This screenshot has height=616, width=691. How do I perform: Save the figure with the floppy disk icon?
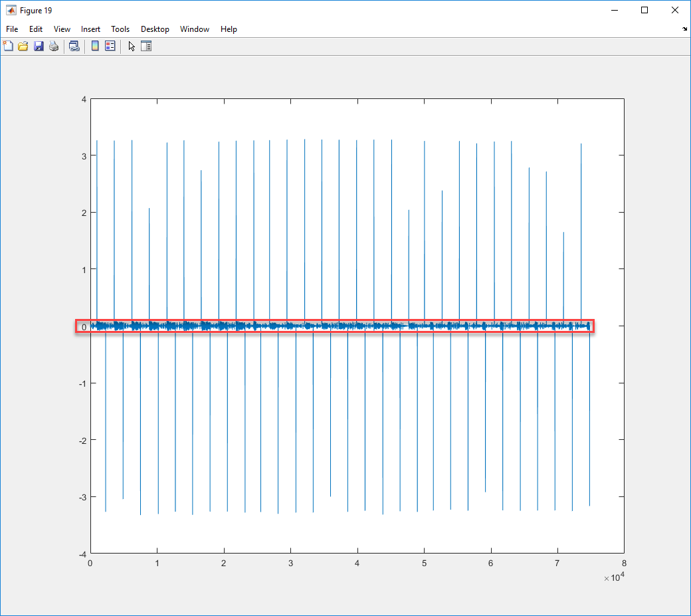39,46
